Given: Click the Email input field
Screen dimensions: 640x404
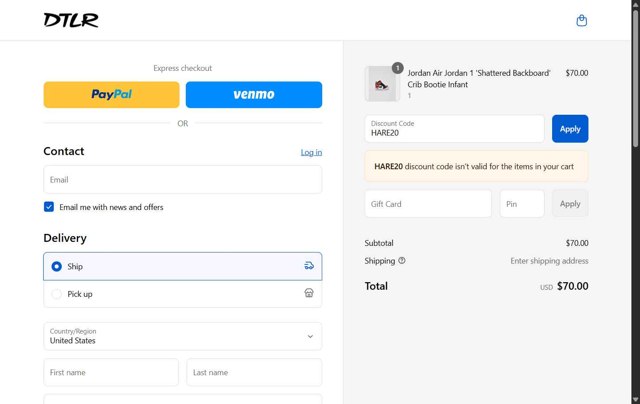Looking at the screenshot, I should coord(183,180).
